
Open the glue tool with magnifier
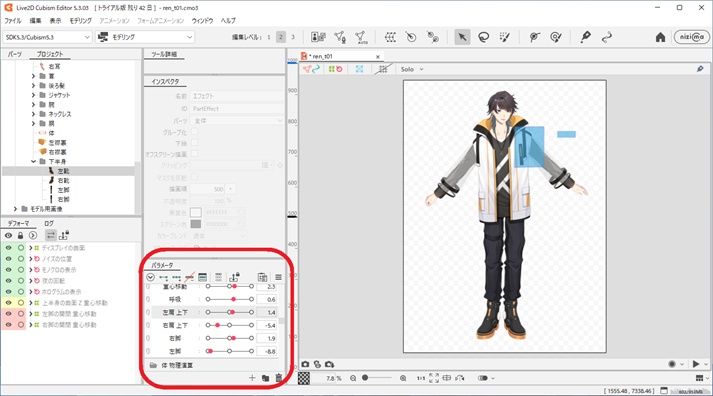(x=433, y=37)
